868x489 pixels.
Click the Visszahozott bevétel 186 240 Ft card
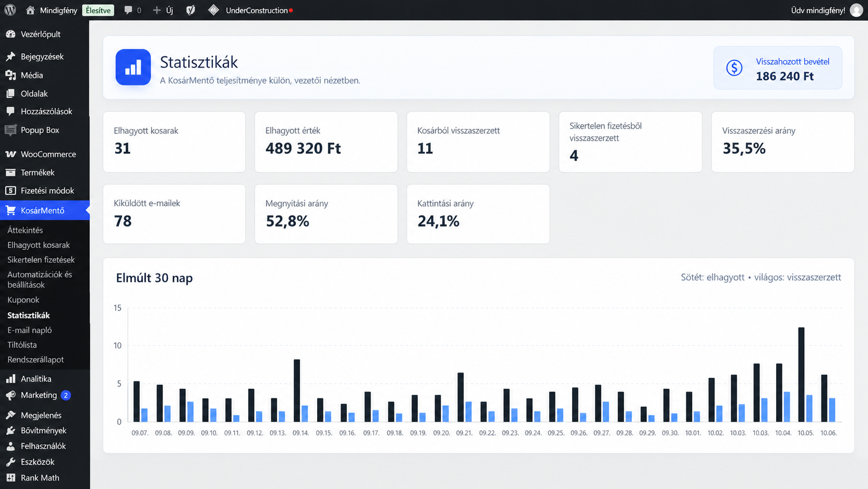click(x=778, y=68)
